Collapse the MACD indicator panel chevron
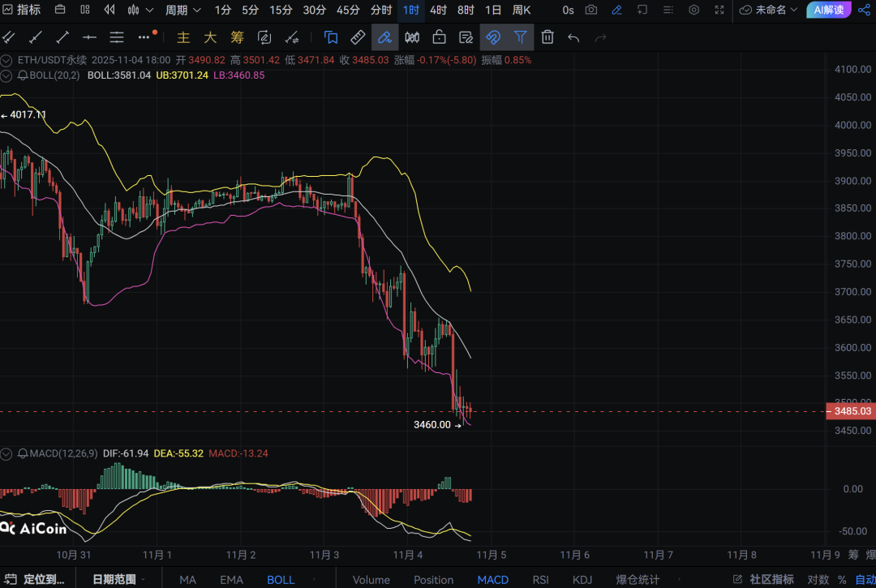The height and width of the screenshot is (588, 876). [x=7, y=453]
